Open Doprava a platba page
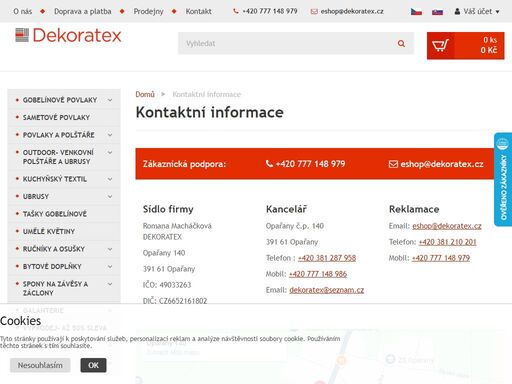This screenshot has height=384, width=512. pyautogui.click(x=83, y=11)
